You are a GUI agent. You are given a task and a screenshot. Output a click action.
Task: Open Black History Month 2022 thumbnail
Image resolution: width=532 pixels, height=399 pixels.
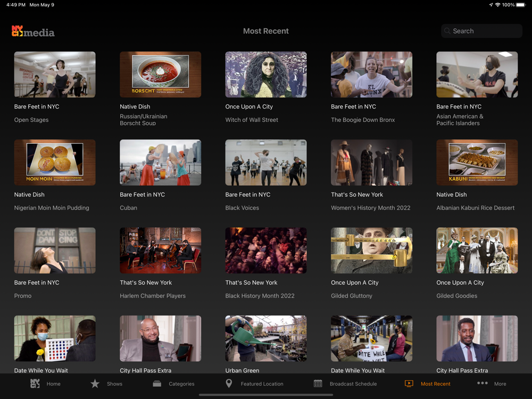coord(265,251)
